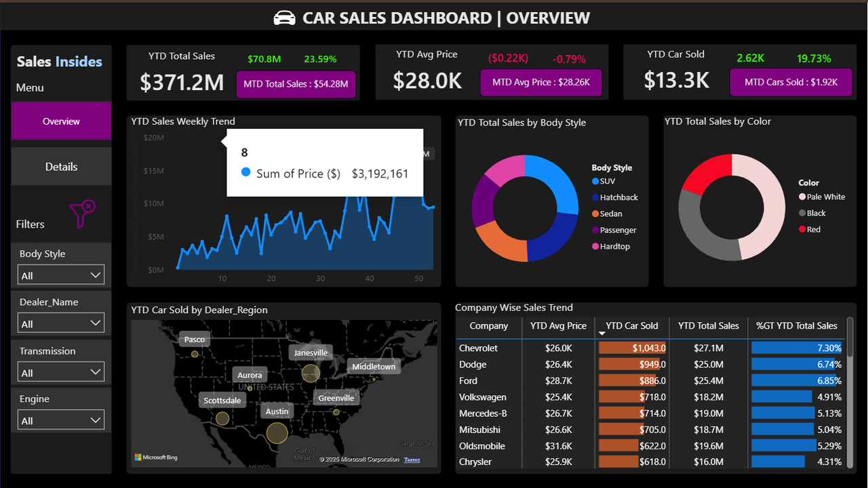The width and height of the screenshot is (868, 488).
Task: Select the SUV legend dot
Action: 595,181
